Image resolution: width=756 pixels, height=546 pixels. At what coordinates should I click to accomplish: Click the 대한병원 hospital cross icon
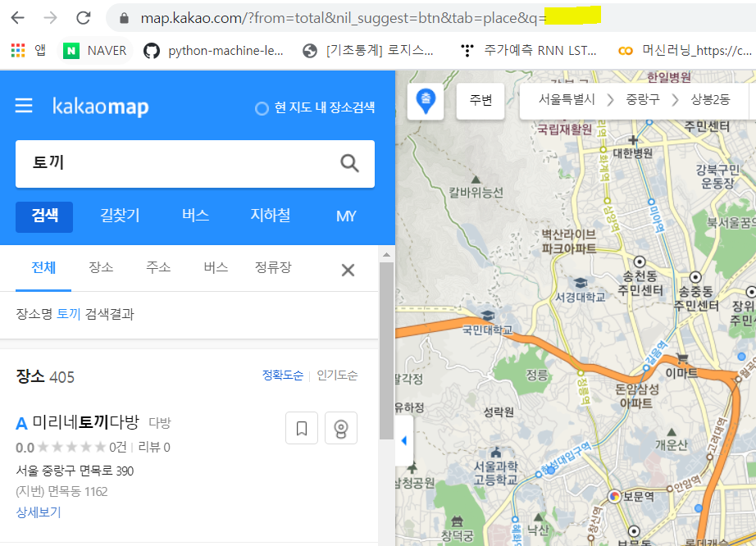[x=633, y=140]
